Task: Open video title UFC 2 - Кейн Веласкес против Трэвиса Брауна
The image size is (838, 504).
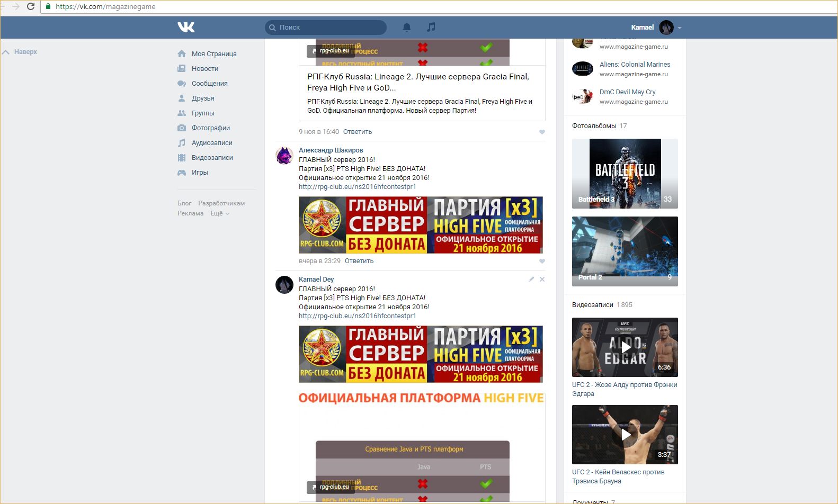Action: [x=618, y=476]
